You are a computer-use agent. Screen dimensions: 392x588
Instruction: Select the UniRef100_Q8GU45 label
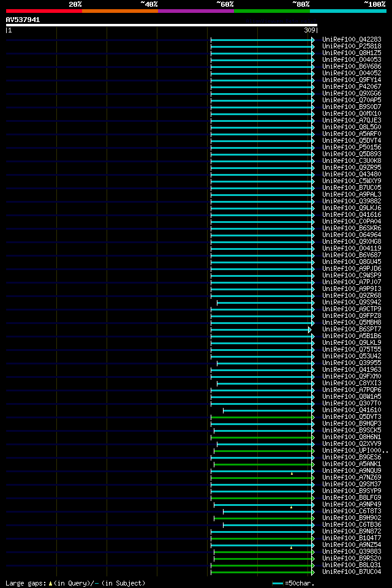tap(352, 262)
